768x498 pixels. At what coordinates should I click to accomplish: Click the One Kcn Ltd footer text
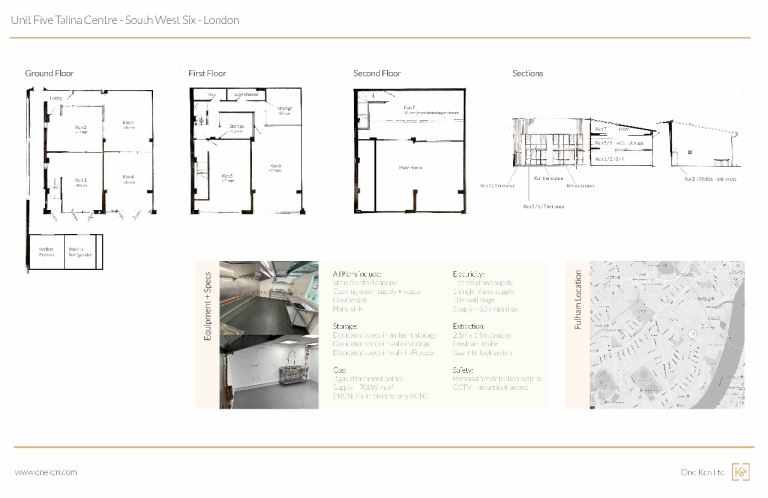click(x=702, y=472)
